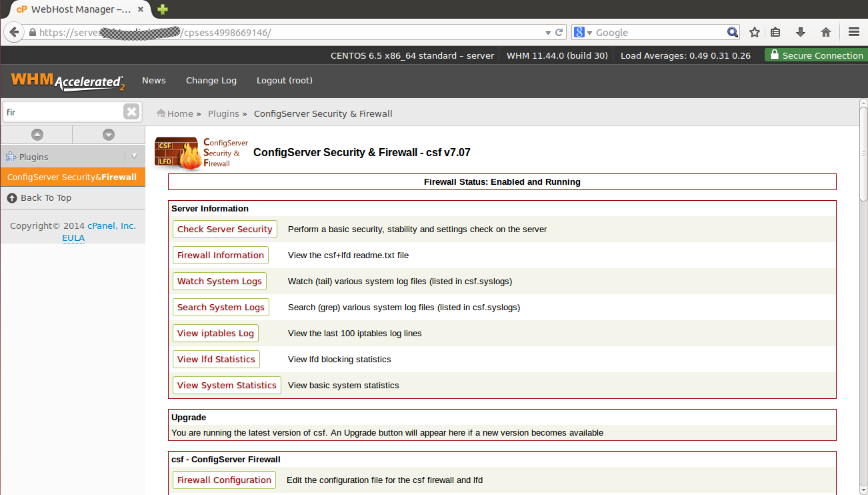Open the downloads arrow icon

801,32
